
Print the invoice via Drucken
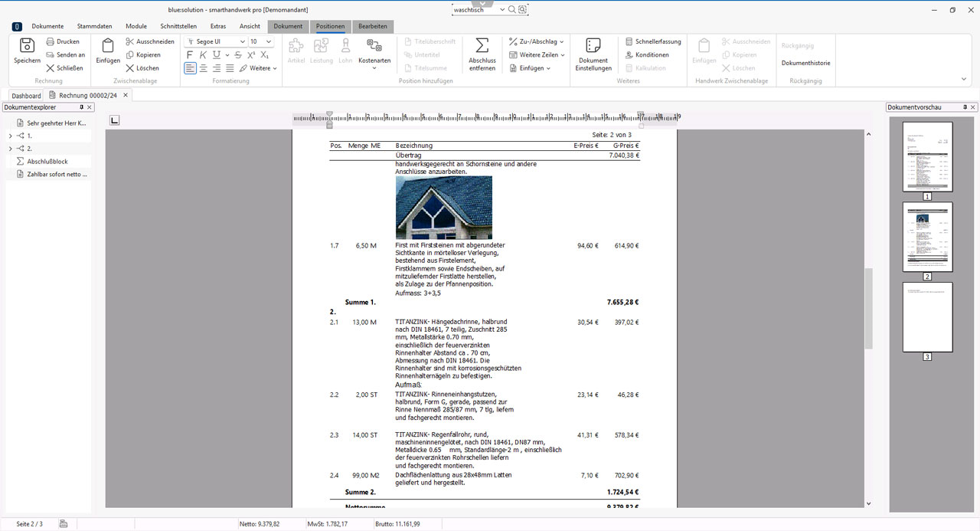coord(63,41)
